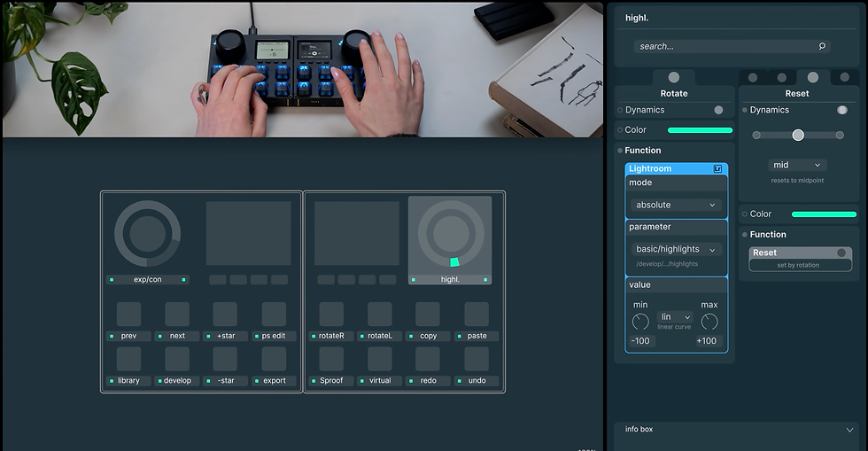Click into the search field
The image size is (868, 451).
[x=732, y=47]
